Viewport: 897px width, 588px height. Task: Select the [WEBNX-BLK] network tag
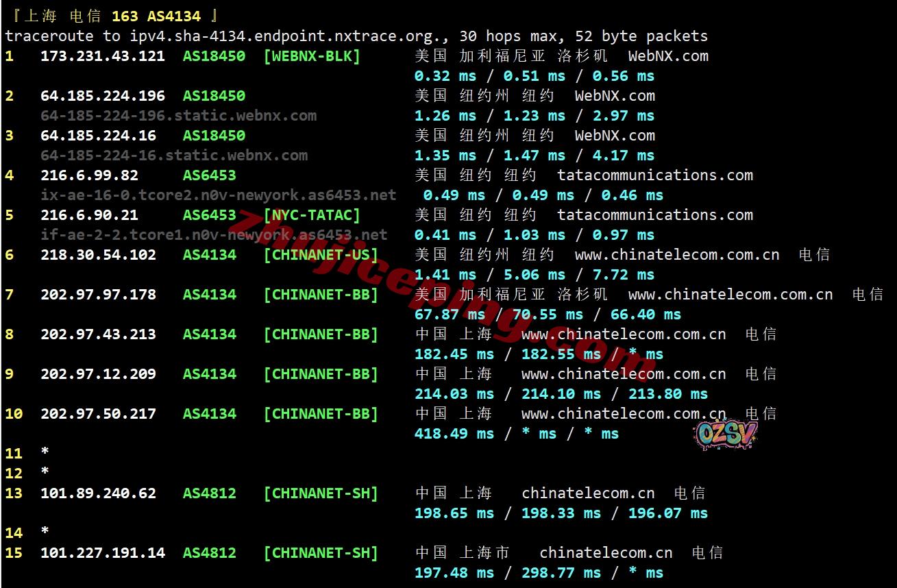pyautogui.click(x=312, y=56)
